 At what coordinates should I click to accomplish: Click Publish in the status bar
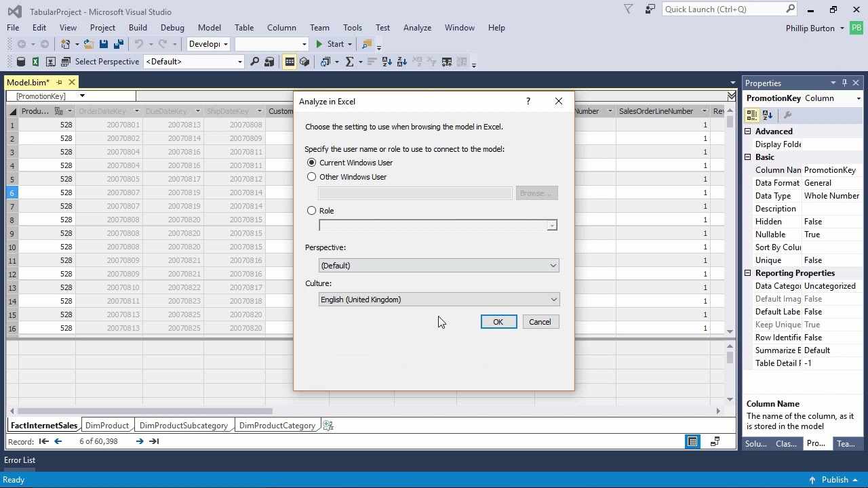[x=834, y=480]
